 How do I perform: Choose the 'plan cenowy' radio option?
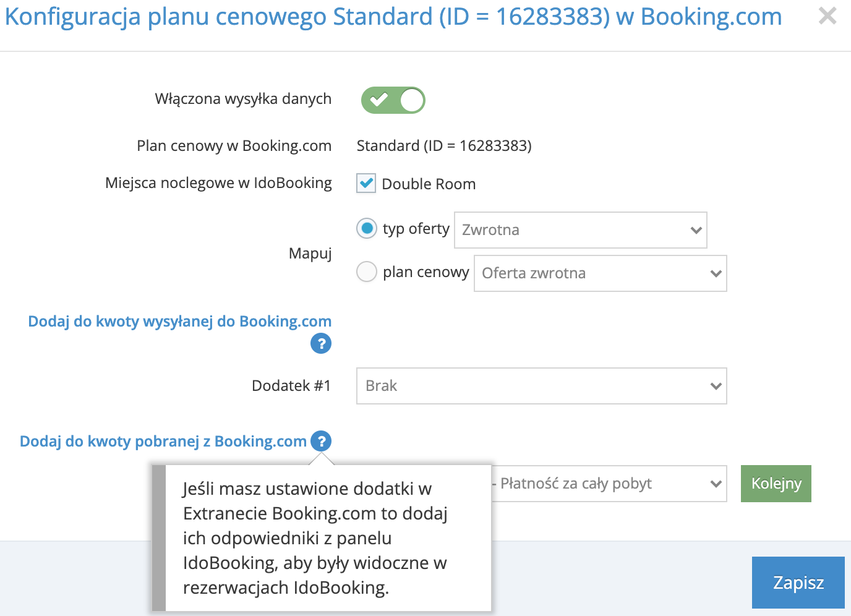click(x=367, y=272)
